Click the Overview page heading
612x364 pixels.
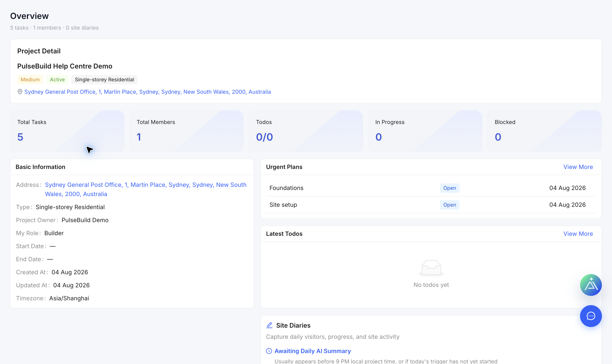[x=29, y=16]
